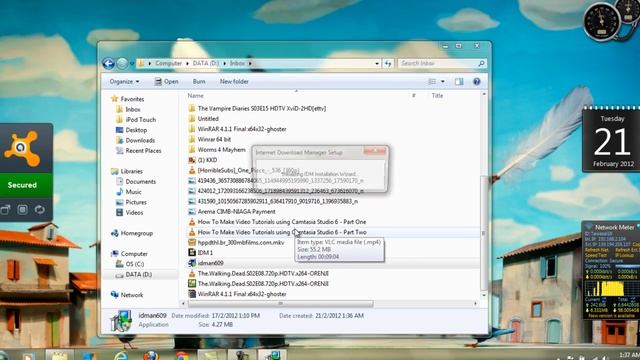Expand the breadcrumb arrow after Inbox

[250, 63]
